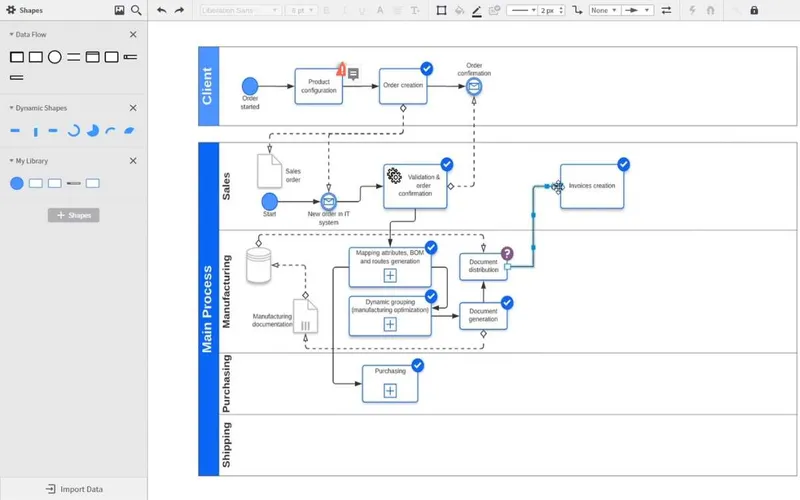
Task: Toggle the lock icon in the toolbar
Action: (x=754, y=10)
